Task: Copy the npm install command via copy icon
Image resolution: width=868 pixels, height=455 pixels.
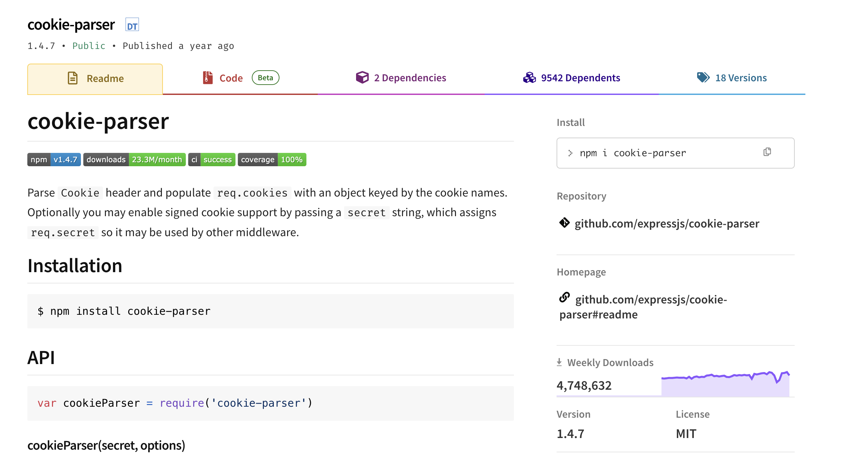Action: coord(767,152)
